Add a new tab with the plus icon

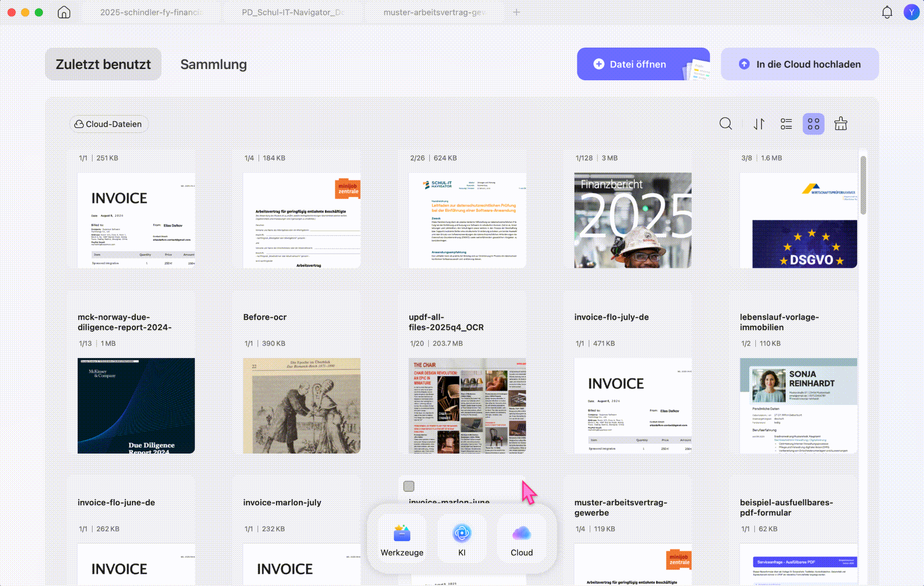[517, 12]
